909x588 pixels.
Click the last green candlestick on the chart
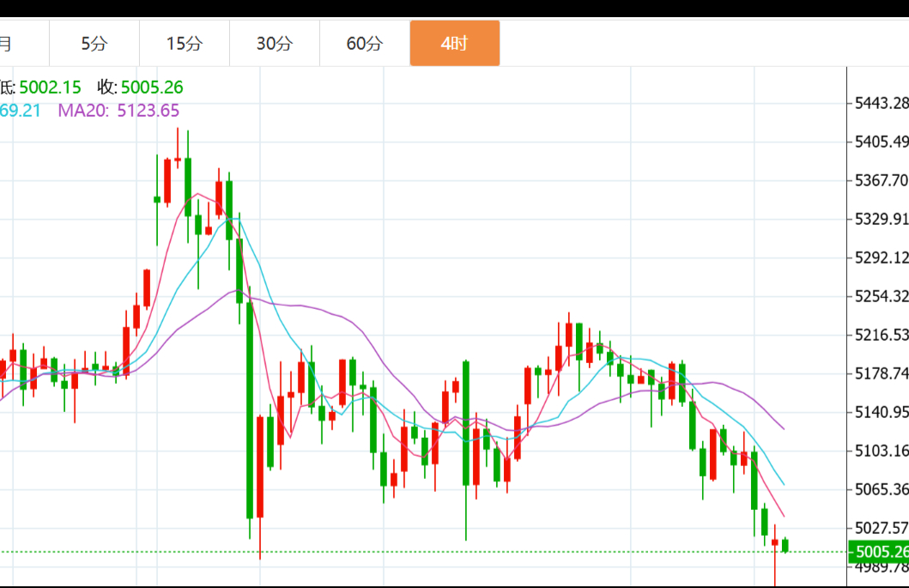tap(785, 545)
